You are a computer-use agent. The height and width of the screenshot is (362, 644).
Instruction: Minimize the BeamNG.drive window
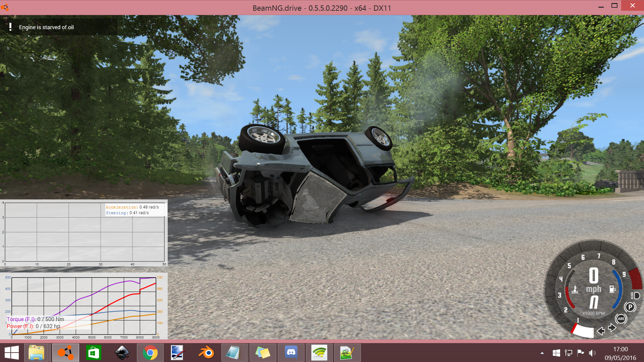pos(601,6)
